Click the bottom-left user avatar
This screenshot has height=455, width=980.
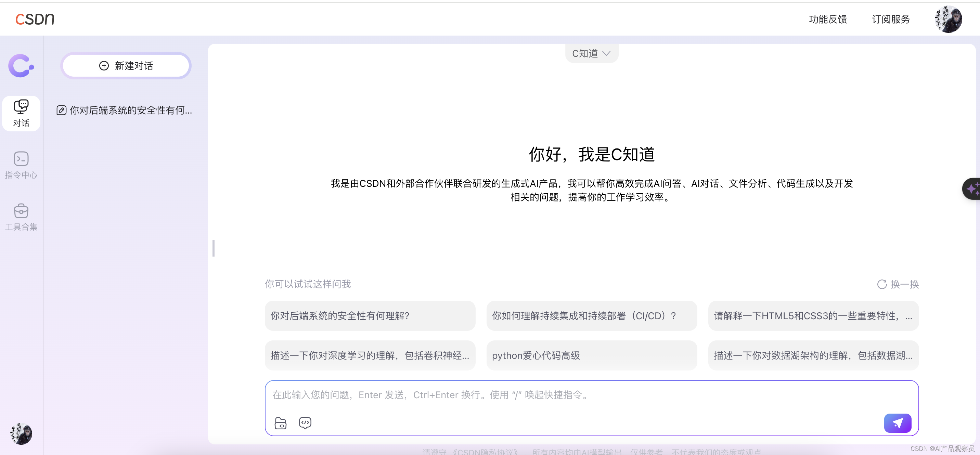tap(21, 433)
